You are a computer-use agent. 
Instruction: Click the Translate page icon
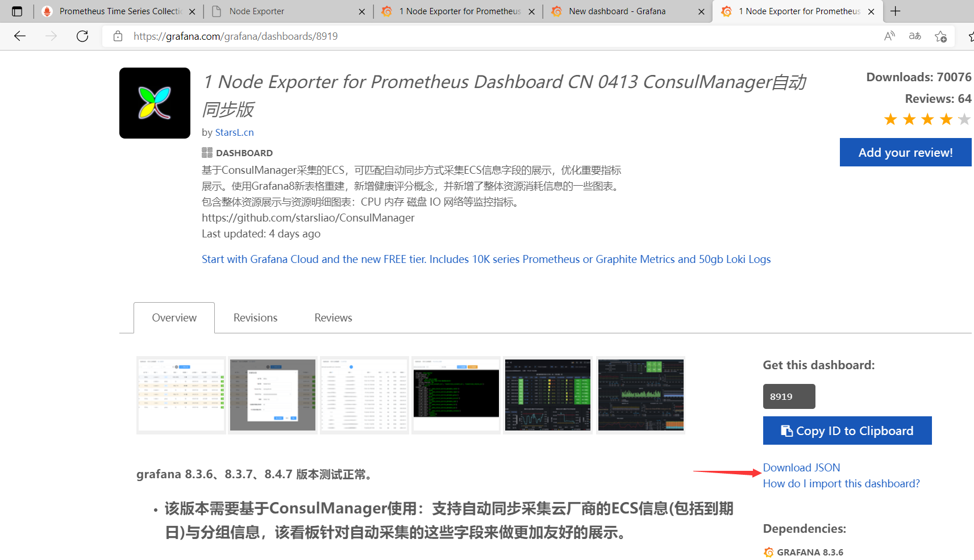coord(915,36)
